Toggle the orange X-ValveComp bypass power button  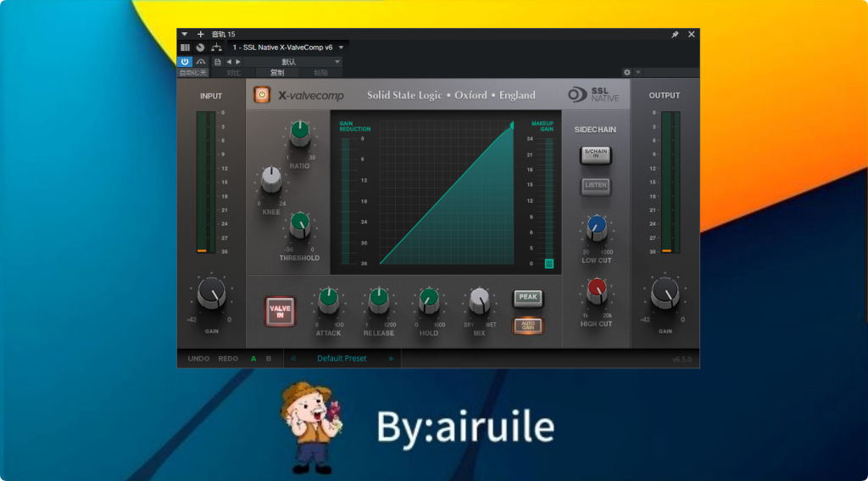tap(263, 95)
